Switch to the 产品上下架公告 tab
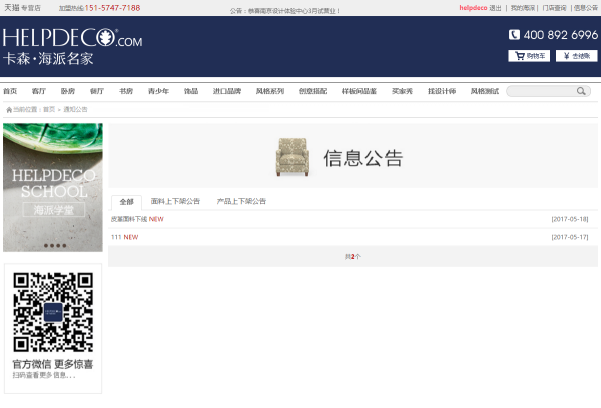This screenshot has width=601, height=408. pos(241,201)
